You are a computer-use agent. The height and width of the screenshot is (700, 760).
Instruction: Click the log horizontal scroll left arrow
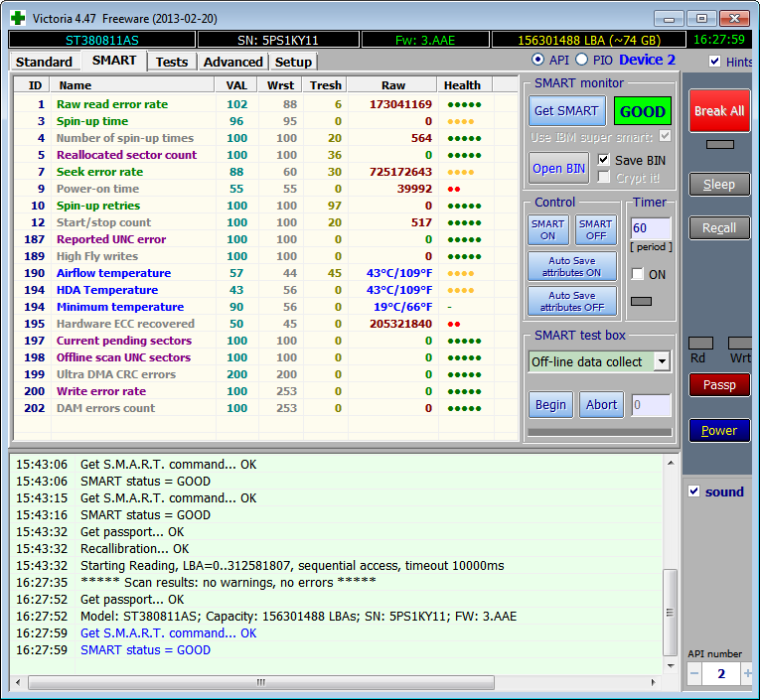[18, 682]
